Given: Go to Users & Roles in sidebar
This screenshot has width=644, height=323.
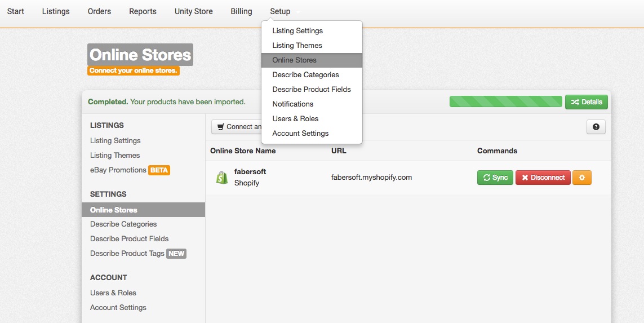Looking at the screenshot, I should coord(113,293).
